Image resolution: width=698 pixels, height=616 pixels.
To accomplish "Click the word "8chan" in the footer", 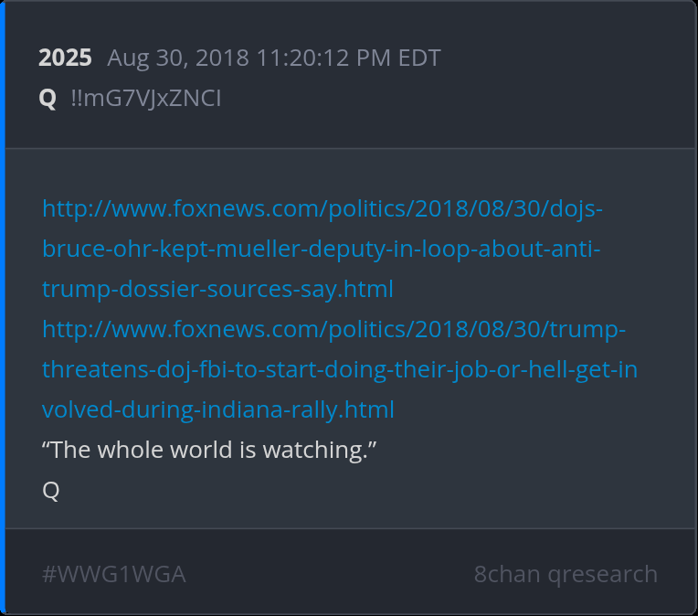I will [507, 574].
